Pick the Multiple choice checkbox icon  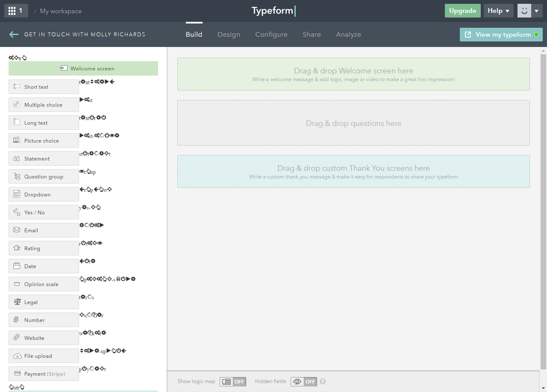pos(17,105)
